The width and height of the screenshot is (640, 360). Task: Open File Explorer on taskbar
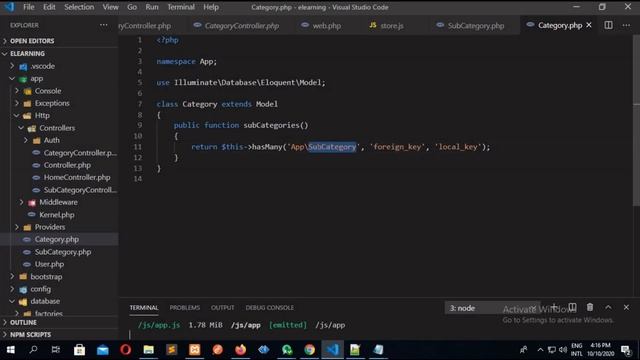[x=149, y=350]
